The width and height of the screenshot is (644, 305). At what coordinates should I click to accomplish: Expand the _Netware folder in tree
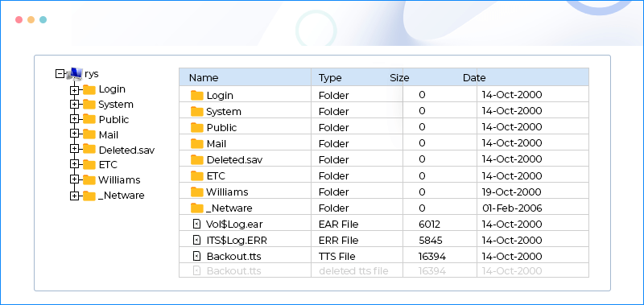coord(74,196)
